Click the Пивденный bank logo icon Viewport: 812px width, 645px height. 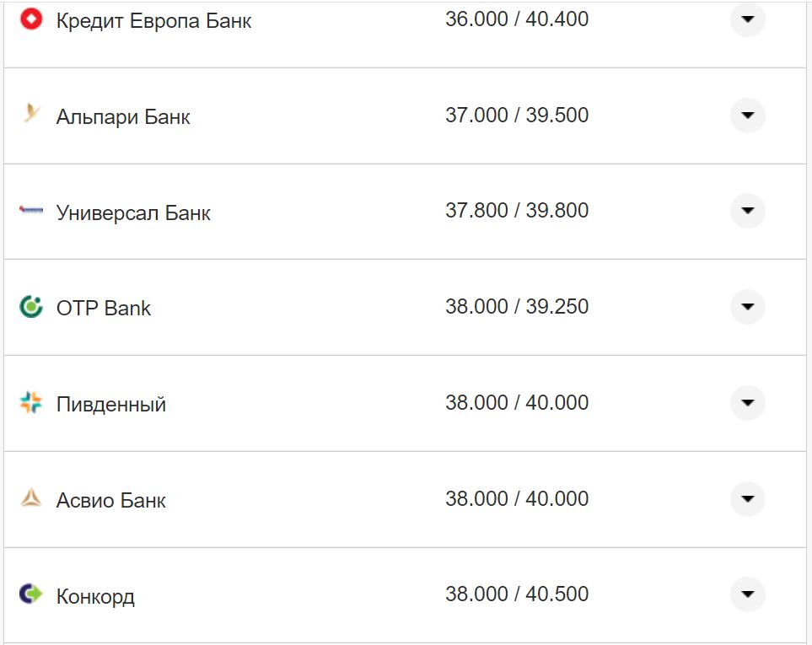point(31,403)
